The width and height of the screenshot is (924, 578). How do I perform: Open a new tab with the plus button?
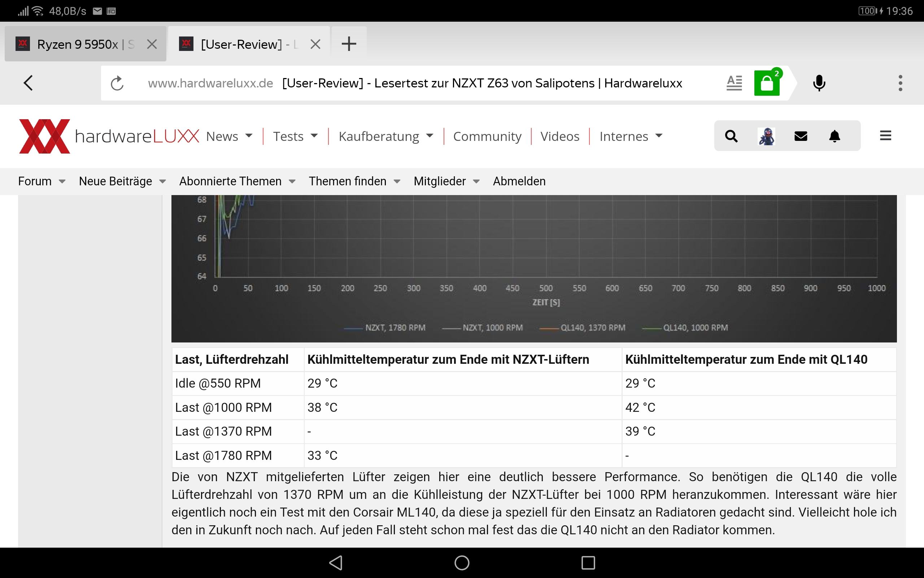(349, 44)
